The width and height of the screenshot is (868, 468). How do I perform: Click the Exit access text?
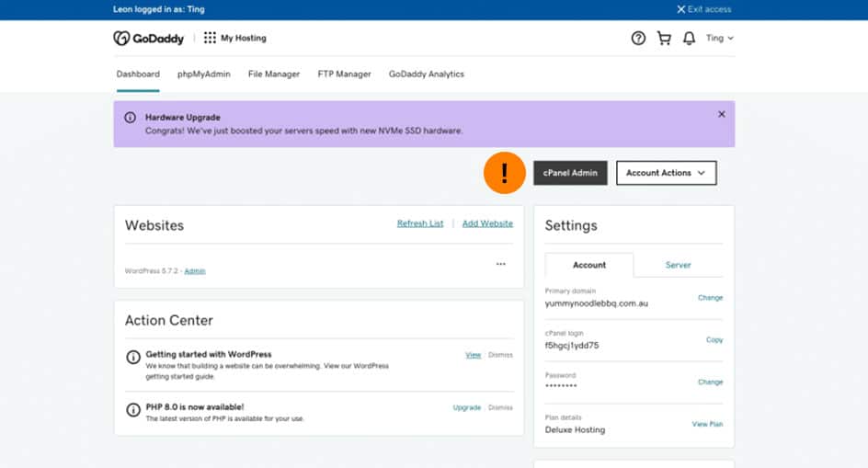709,9
